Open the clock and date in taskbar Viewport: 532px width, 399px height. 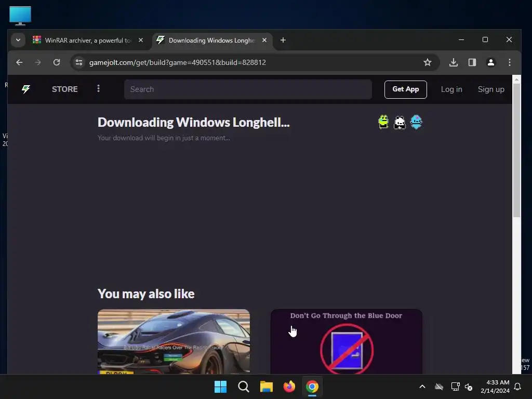click(x=495, y=387)
